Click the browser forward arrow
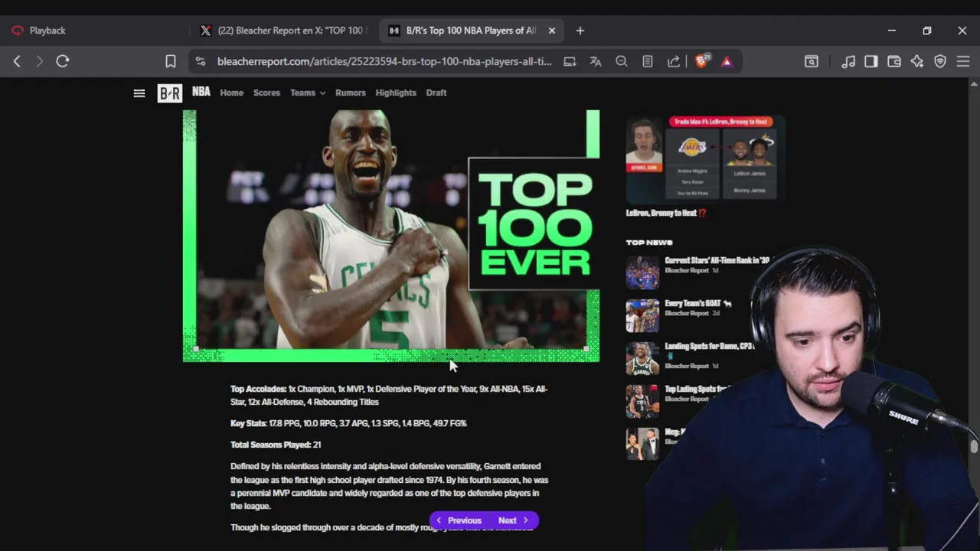The image size is (980, 551). pyautogui.click(x=40, y=61)
